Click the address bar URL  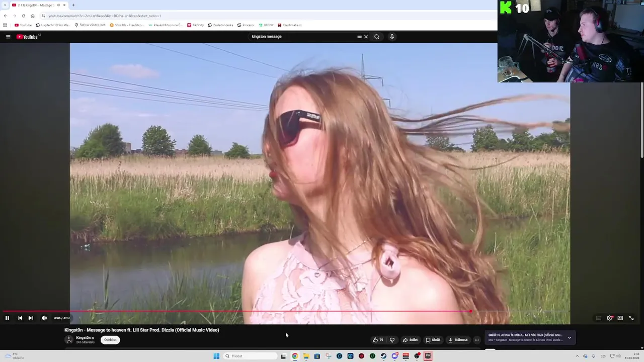[105, 16]
